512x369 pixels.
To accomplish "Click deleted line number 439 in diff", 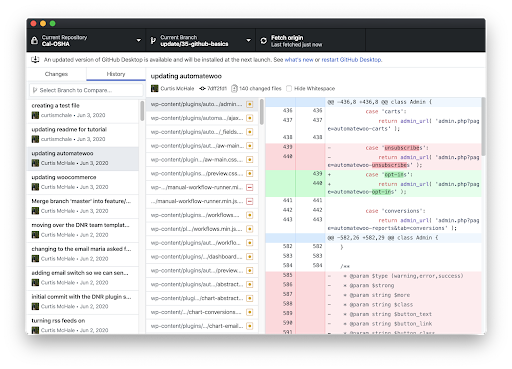I will [x=288, y=147].
